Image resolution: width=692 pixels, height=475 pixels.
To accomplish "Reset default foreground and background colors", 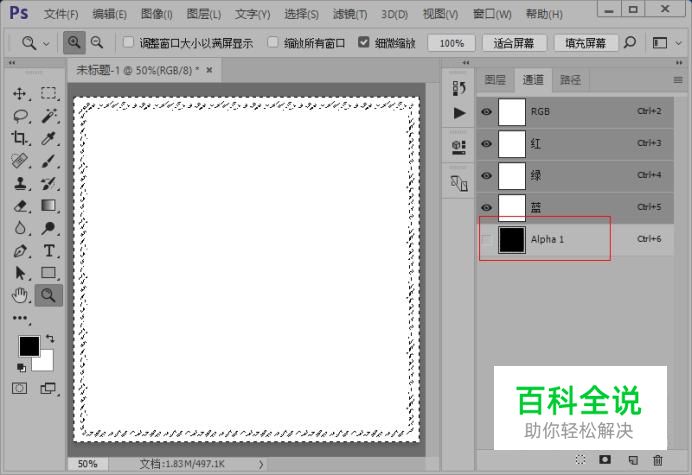I will 21,367.
